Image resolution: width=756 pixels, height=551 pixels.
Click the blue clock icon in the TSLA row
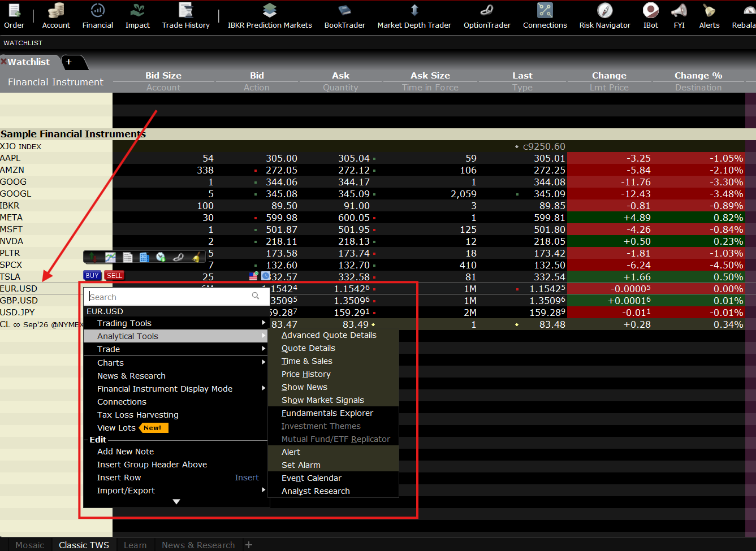click(x=266, y=276)
